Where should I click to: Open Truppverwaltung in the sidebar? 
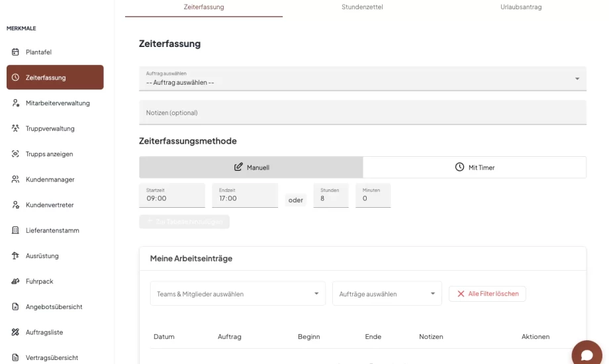coord(55,128)
